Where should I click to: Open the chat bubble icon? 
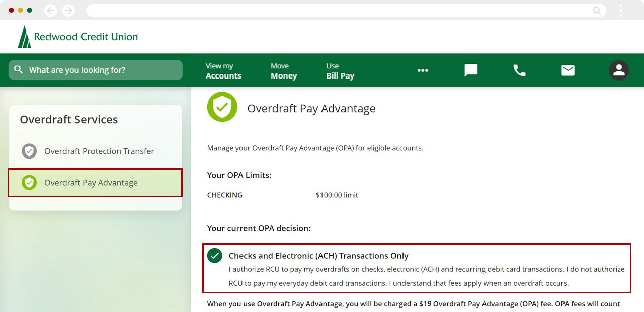[471, 70]
